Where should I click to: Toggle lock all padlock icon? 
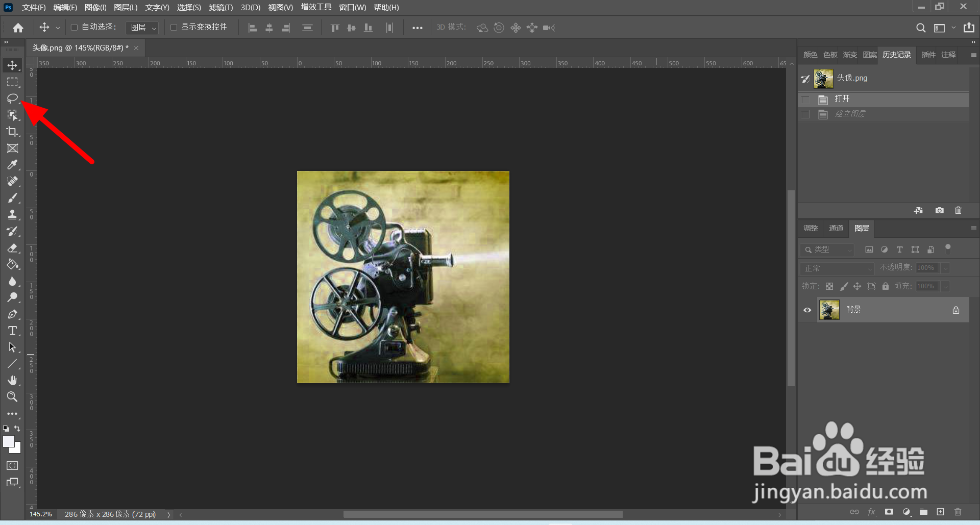886,286
